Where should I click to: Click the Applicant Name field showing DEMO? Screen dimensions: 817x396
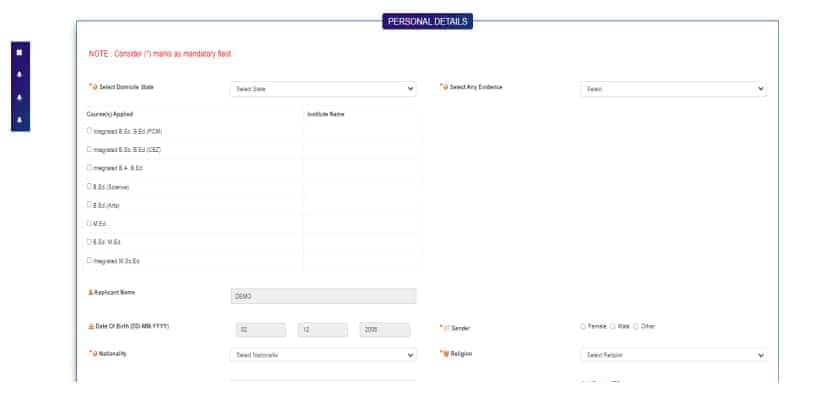tap(323, 296)
